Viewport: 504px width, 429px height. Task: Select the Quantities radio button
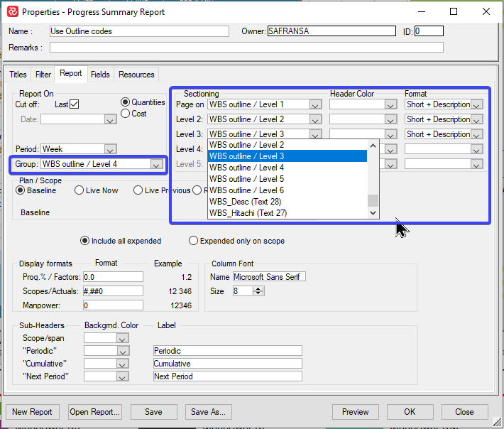point(126,102)
